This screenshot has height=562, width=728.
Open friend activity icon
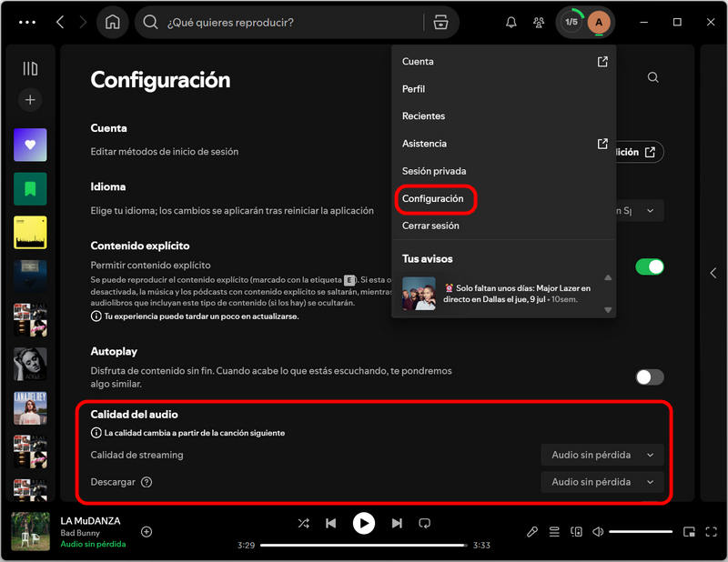pyautogui.click(x=539, y=22)
